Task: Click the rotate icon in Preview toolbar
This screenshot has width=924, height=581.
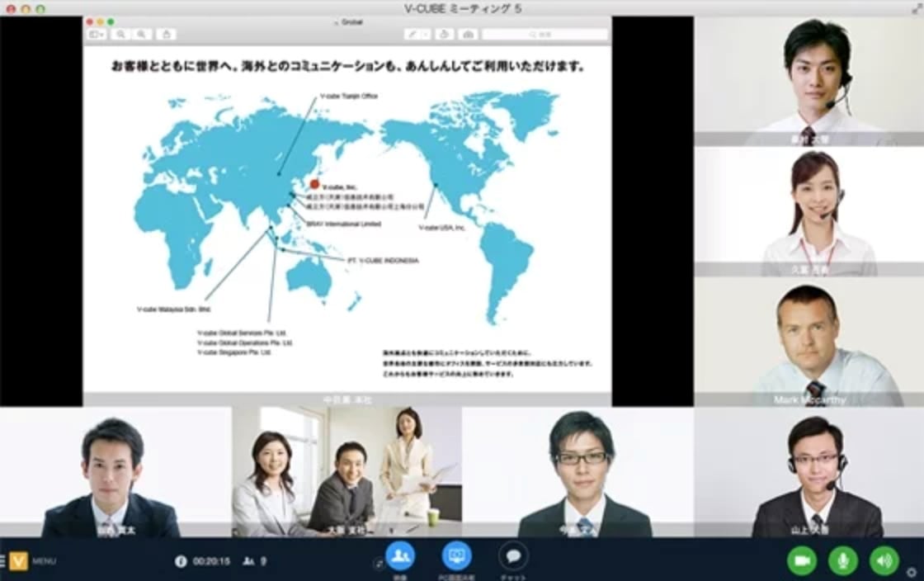Action: coord(445,35)
